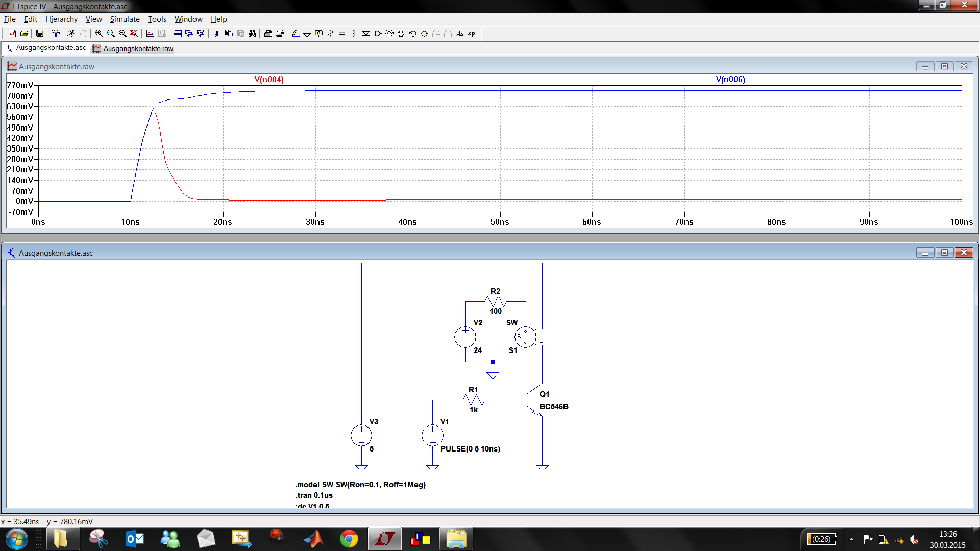Select the SPICE directive '.op' tool
Image resolution: width=980 pixels, height=551 pixels.
click(x=472, y=34)
